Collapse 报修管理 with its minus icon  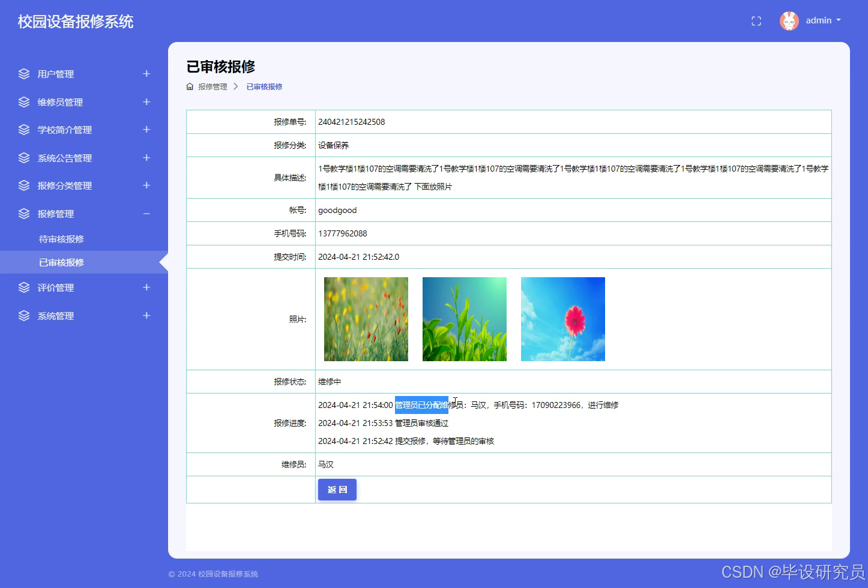click(x=146, y=214)
